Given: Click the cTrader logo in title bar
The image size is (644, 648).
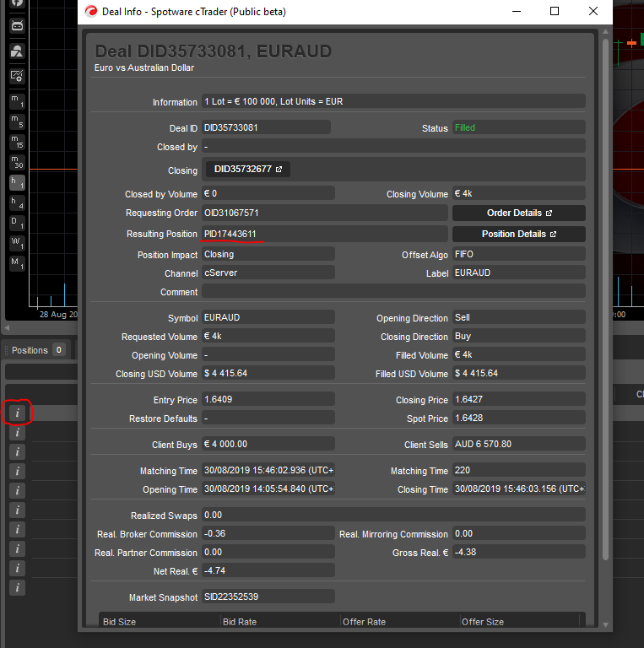Looking at the screenshot, I should pyautogui.click(x=90, y=11).
